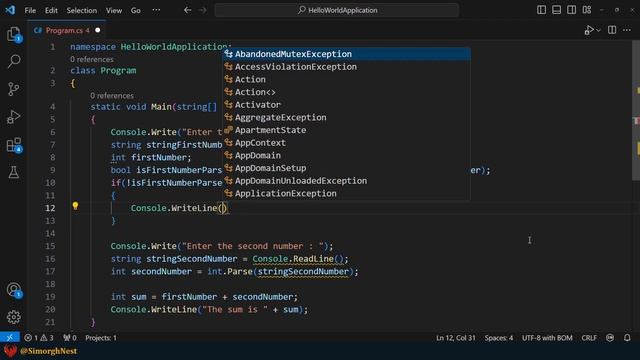640x360 pixels.
Task: Show errors and warnings in status bar
Action: [x=39, y=338]
